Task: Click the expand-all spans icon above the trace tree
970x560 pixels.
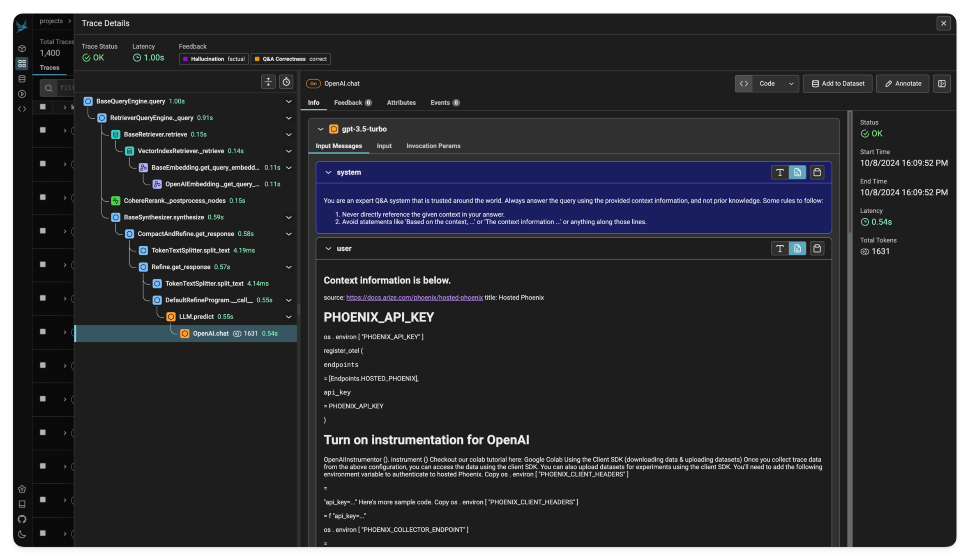Action: pos(268,82)
